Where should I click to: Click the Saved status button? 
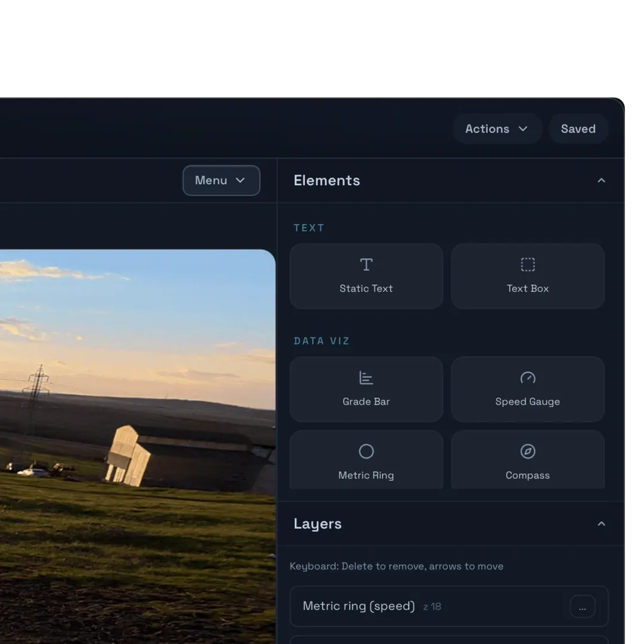tap(578, 129)
